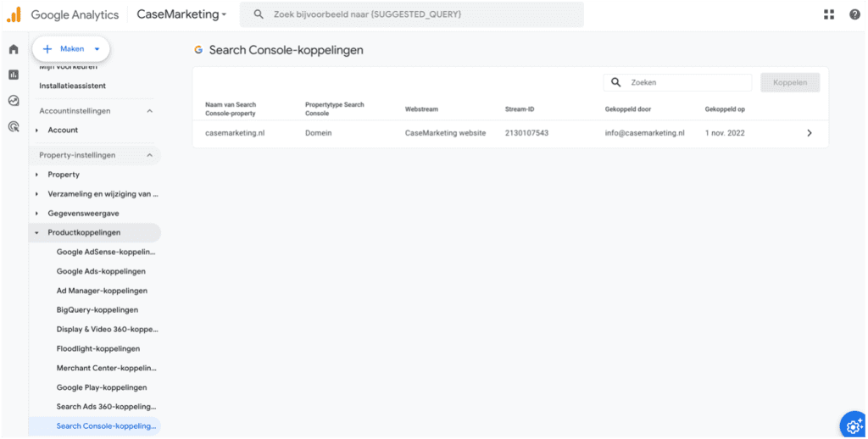Open Merchant Center-koppelingen
The image size is (868, 439).
pos(106,368)
